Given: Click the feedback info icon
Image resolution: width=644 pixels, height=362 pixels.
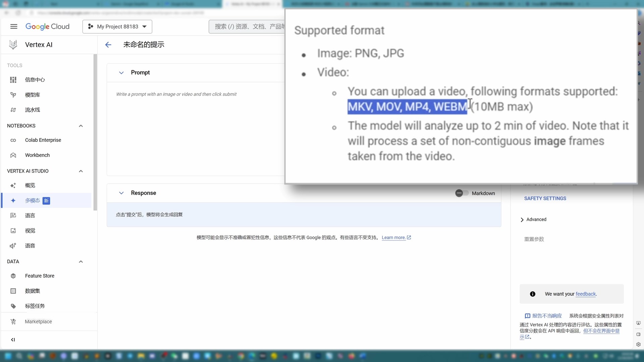Looking at the screenshot, I should pos(533,294).
